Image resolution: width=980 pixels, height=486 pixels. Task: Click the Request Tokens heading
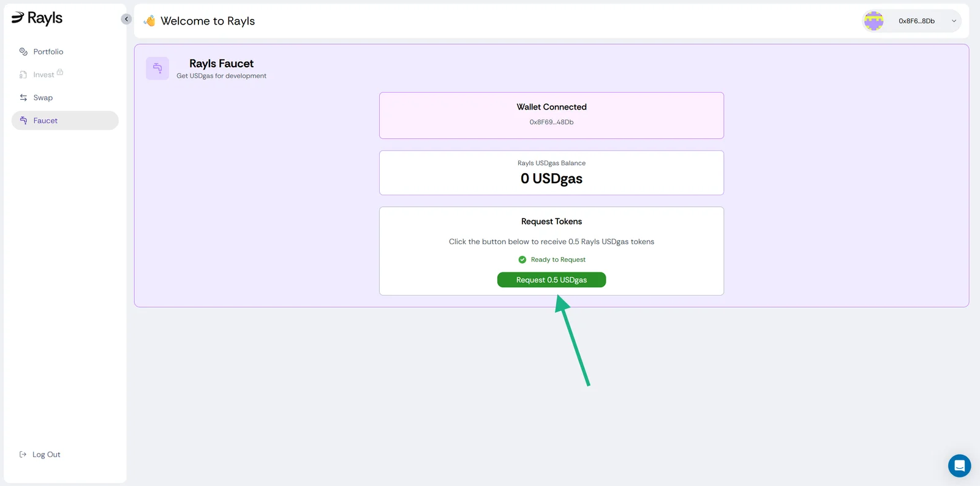(551, 222)
